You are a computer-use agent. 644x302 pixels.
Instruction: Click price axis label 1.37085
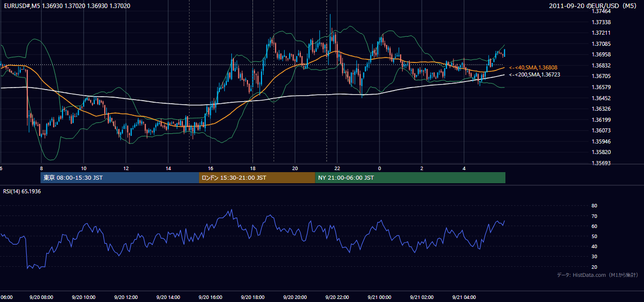coord(602,44)
